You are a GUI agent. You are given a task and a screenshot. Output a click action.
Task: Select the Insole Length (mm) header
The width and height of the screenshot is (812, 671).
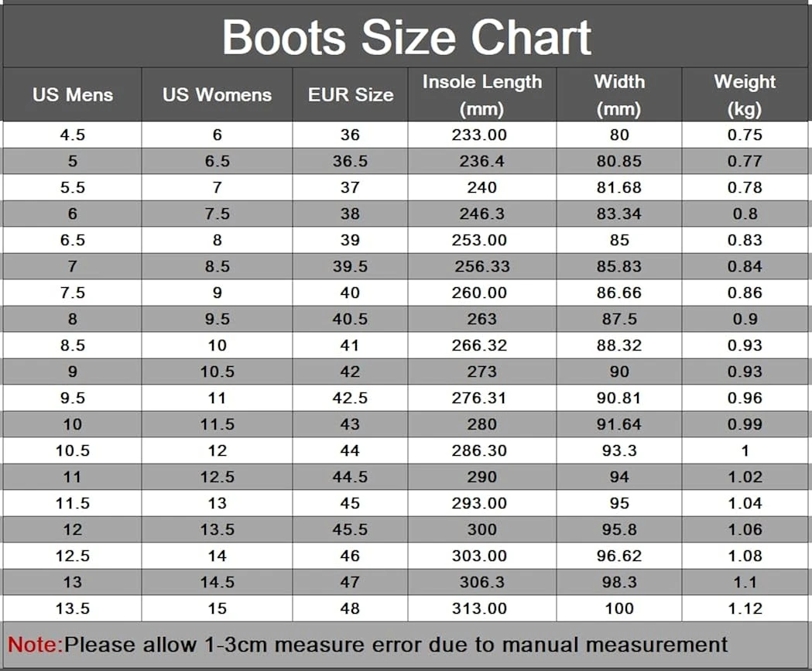[x=481, y=94]
